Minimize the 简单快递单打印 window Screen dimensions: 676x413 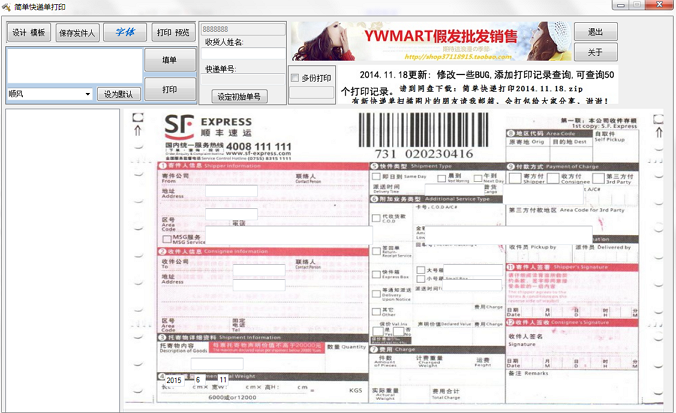(x=621, y=5)
